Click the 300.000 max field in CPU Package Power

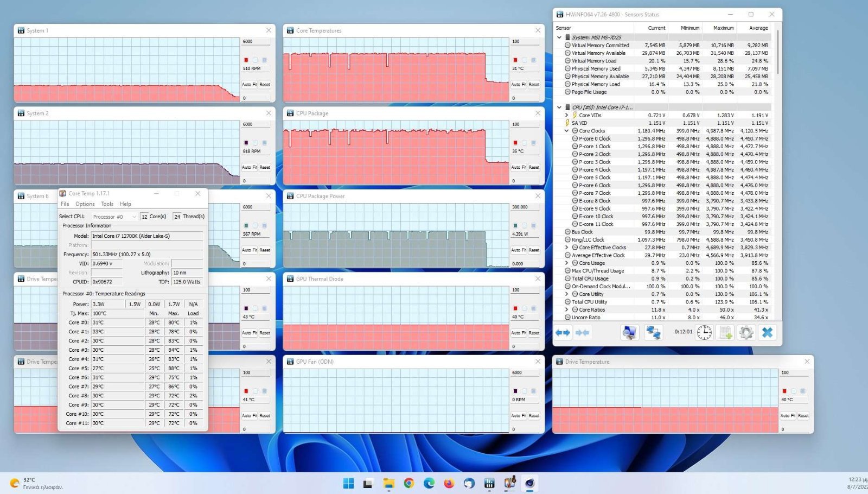[525, 207]
